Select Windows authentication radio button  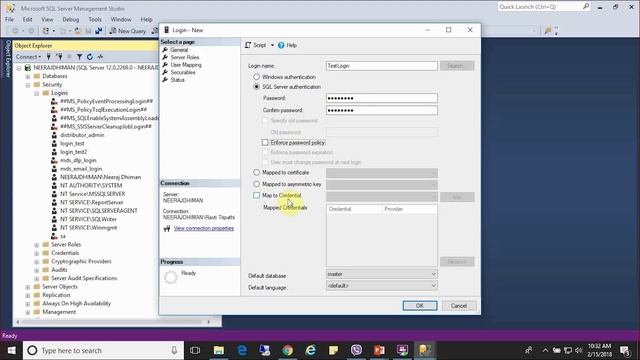point(256,77)
